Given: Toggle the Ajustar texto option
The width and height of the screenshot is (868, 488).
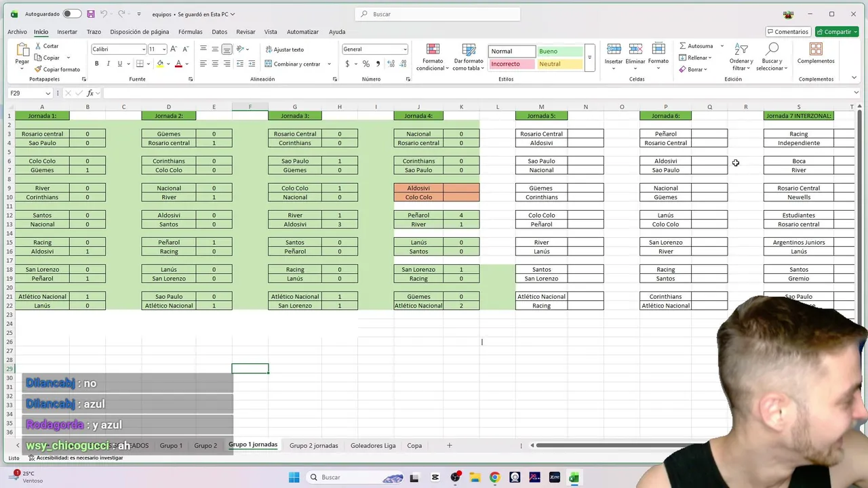Looking at the screenshot, I should (x=284, y=49).
